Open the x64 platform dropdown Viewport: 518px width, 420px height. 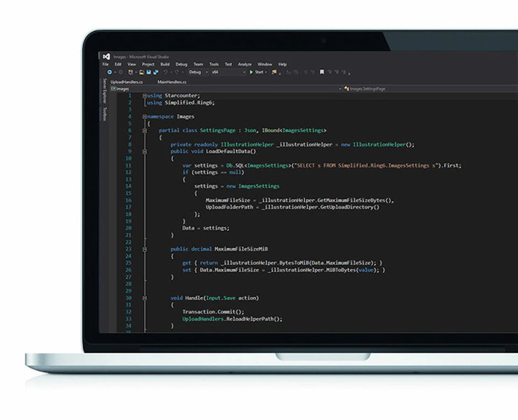229,72
